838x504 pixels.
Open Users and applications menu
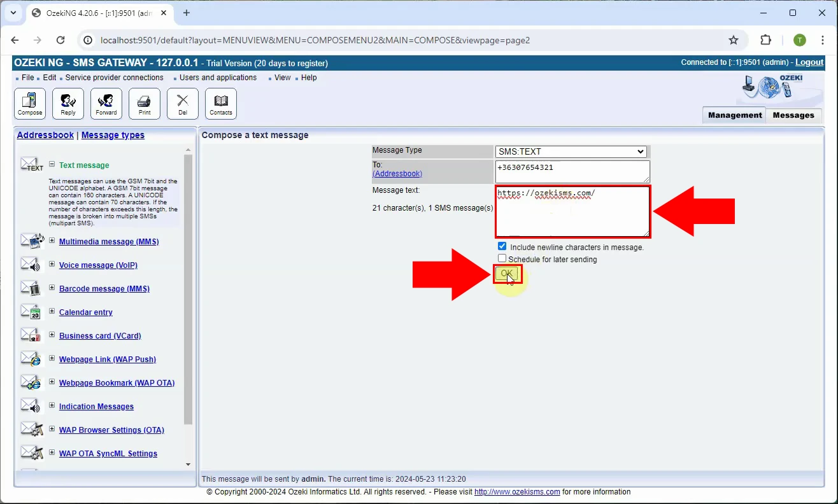tap(218, 78)
